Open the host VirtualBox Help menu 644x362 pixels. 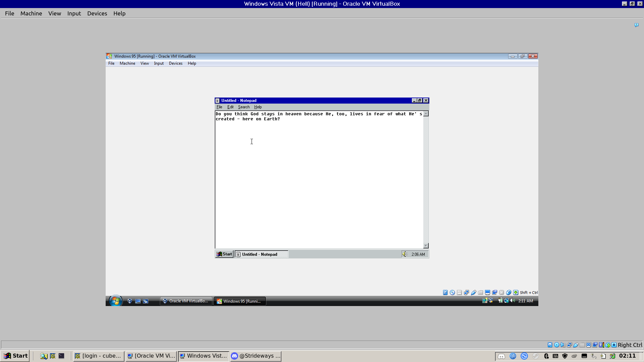[119, 13]
